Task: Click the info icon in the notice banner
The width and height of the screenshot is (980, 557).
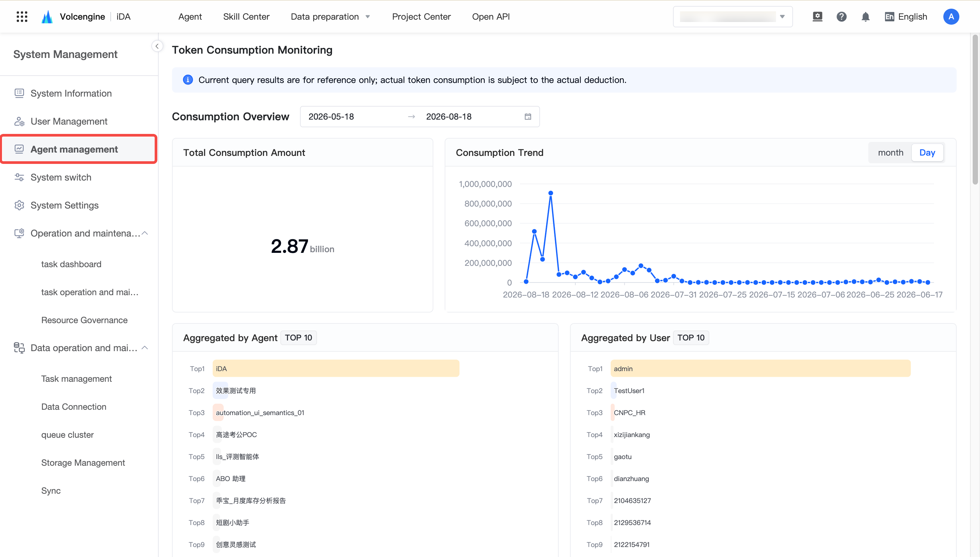Action: click(188, 80)
